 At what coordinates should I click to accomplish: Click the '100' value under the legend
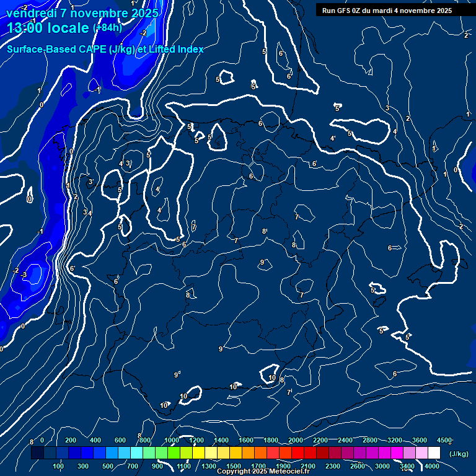pos(58,466)
